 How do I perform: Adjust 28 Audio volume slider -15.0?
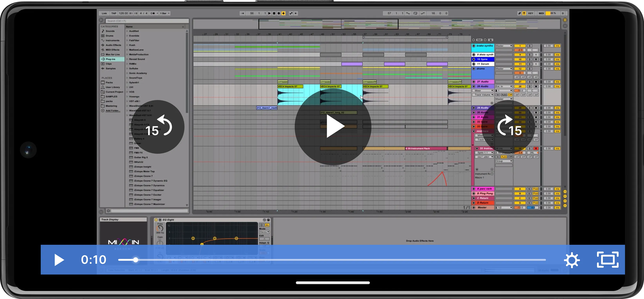520,91
